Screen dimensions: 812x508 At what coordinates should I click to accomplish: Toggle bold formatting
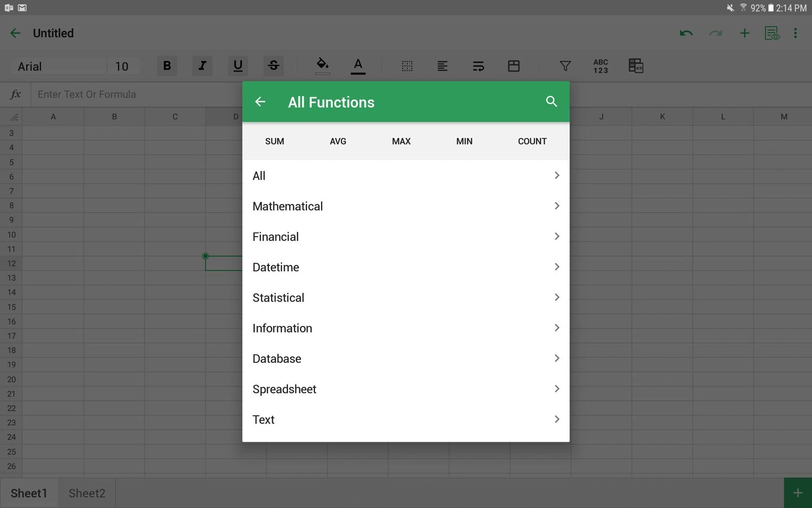click(167, 66)
